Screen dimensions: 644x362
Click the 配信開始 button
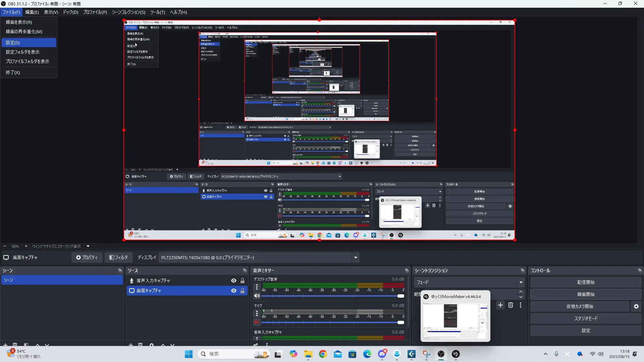(x=585, y=282)
